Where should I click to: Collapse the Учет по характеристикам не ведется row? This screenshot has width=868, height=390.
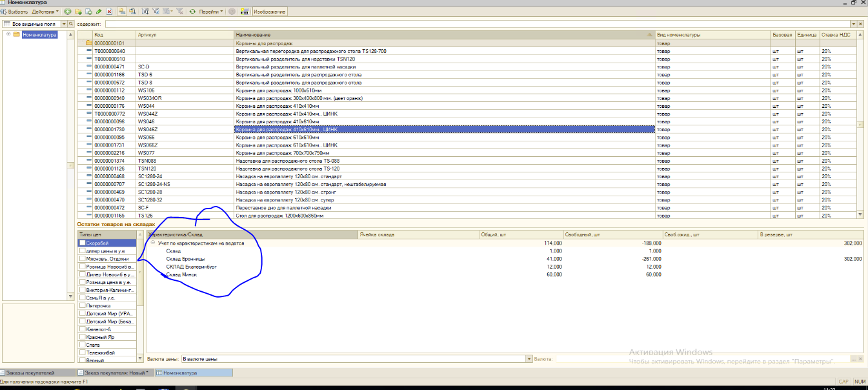tap(153, 243)
